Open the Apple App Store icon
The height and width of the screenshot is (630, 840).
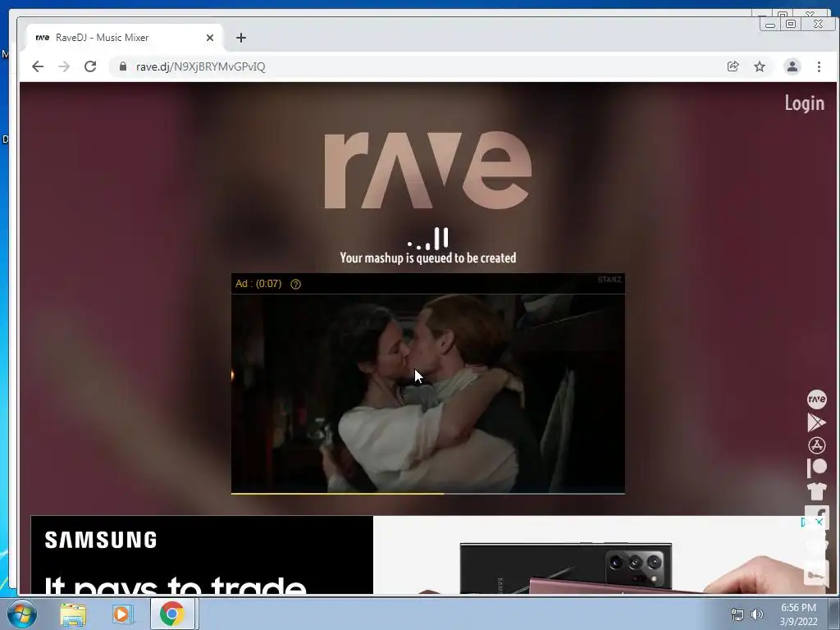point(816,445)
